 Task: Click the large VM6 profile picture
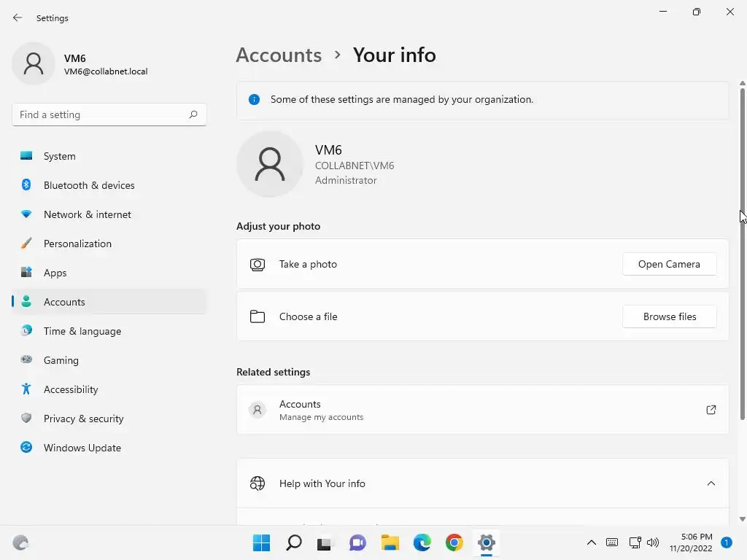270,164
